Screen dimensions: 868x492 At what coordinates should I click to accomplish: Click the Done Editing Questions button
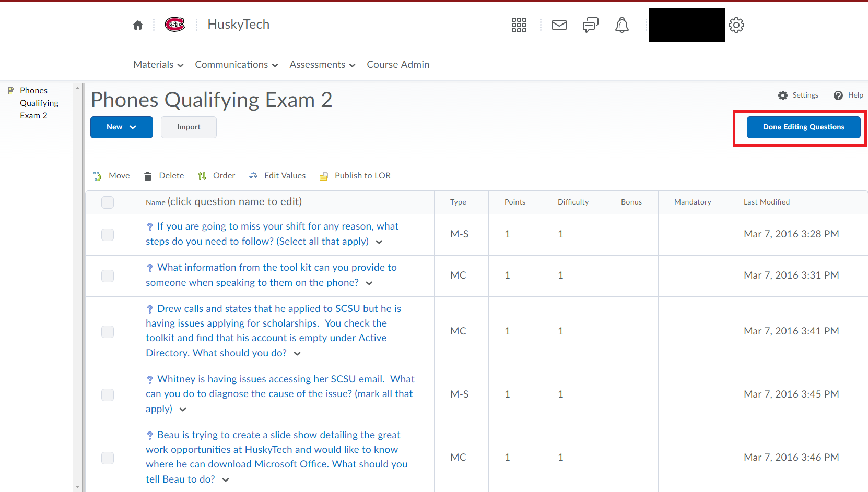pyautogui.click(x=803, y=127)
